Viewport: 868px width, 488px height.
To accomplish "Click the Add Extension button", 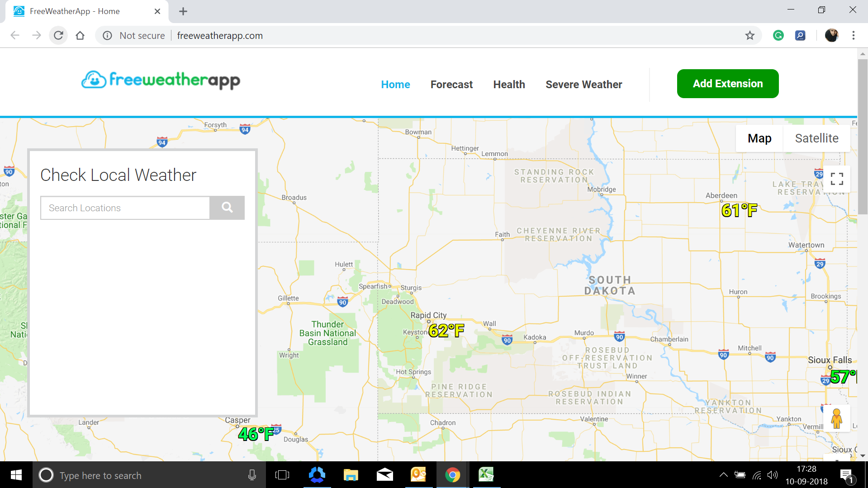I will (x=727, y=83).
